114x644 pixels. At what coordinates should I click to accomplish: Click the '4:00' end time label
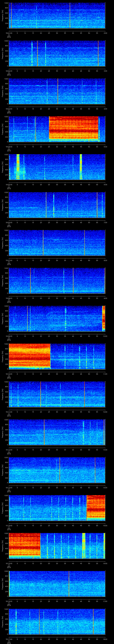click(x=105, y=109)
